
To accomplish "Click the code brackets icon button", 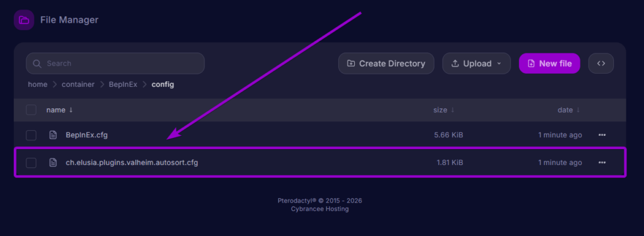I will 601,64.
